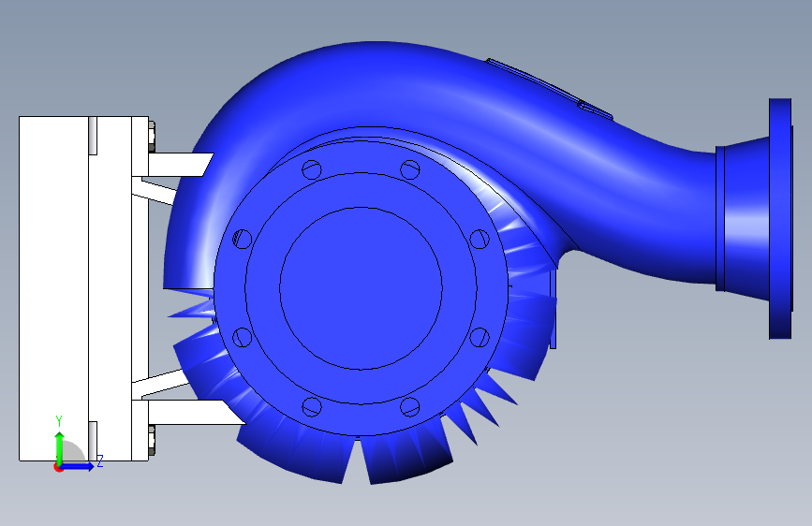The image size is (812, 526).
Task: Click the green Y axis arrow of triad
Action: (x=60, y=448)
